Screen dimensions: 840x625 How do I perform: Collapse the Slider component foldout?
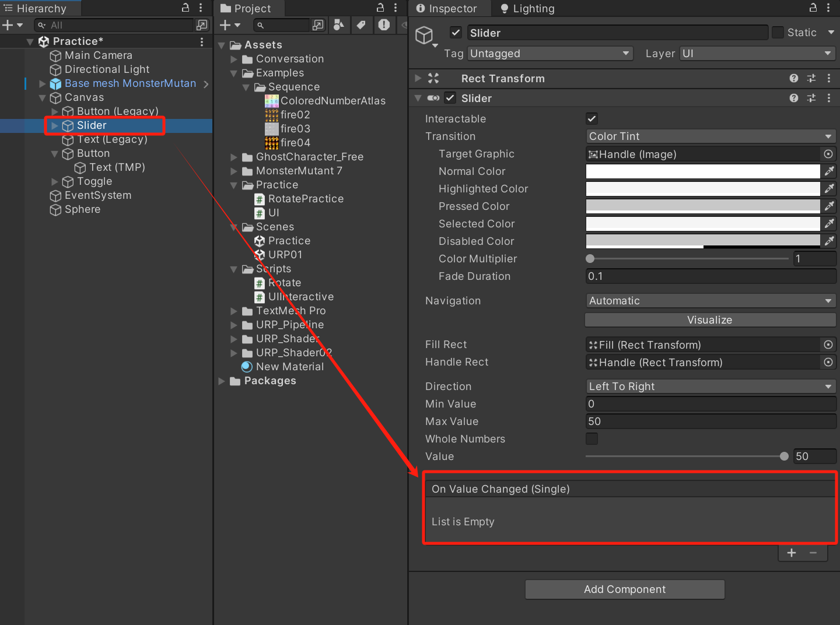pyautogui.click(x=418, y=98)
